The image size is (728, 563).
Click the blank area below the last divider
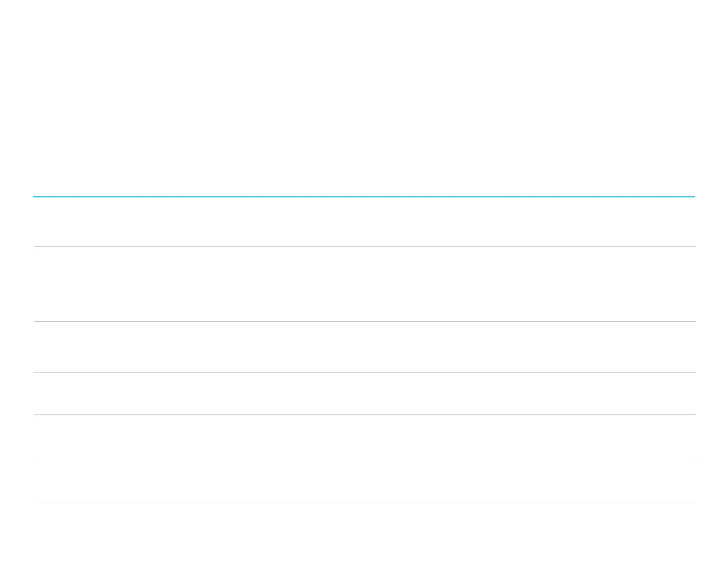pyautogui.click(x=364, y=533)
